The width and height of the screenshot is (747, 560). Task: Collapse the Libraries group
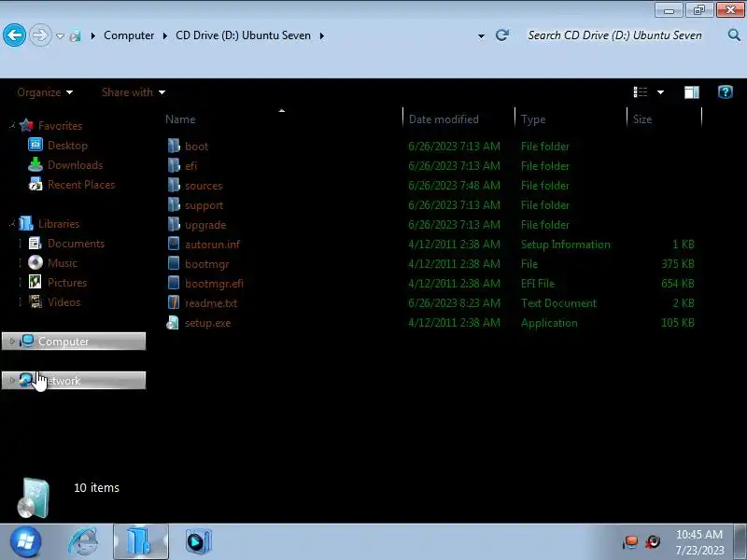click(12, 224)
